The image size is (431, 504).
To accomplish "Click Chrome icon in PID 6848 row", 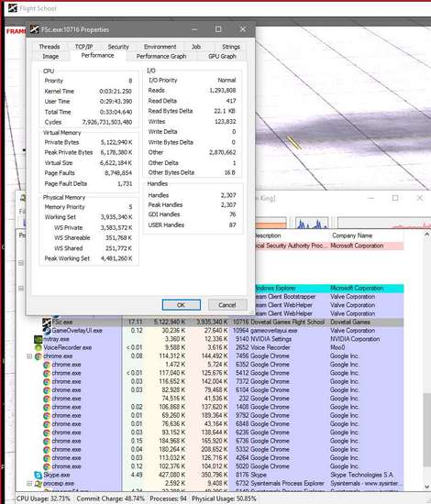I will click(47, 424).
